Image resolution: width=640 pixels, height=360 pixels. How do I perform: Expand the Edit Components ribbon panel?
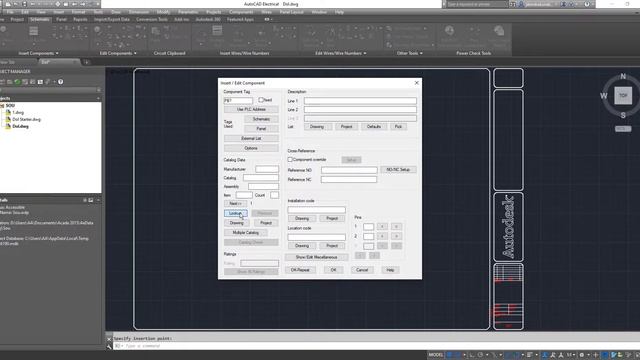click(x=118, y=53)
